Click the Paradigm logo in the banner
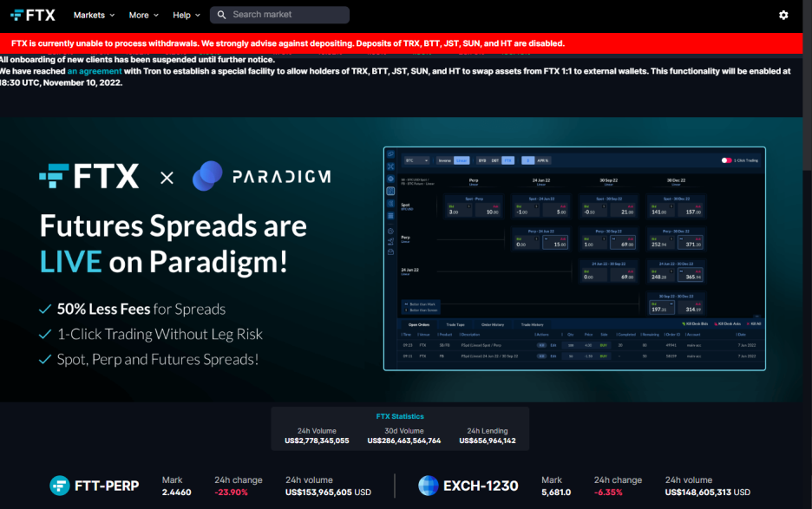Viewport: 812px width, 509px height. 261,176
